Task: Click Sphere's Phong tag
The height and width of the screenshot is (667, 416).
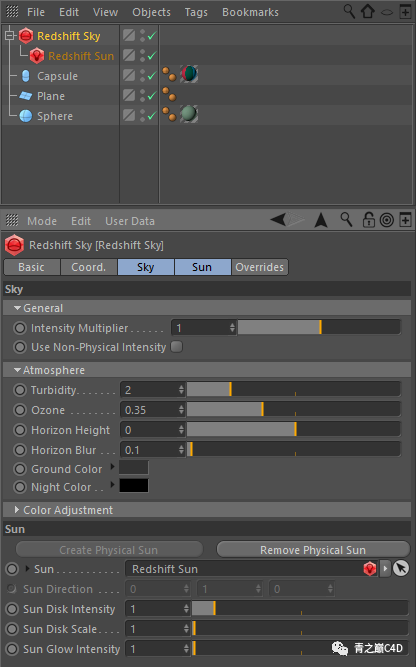Action: (x=169, y=114)
